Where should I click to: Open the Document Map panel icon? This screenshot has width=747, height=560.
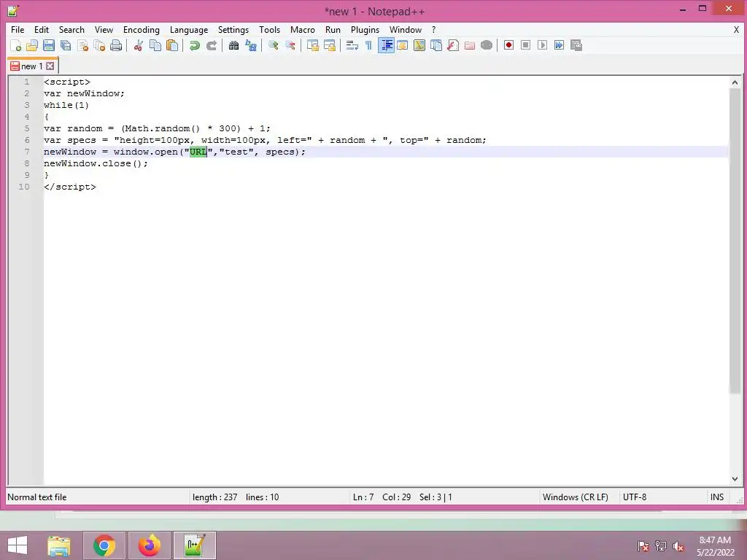[419, 45]
